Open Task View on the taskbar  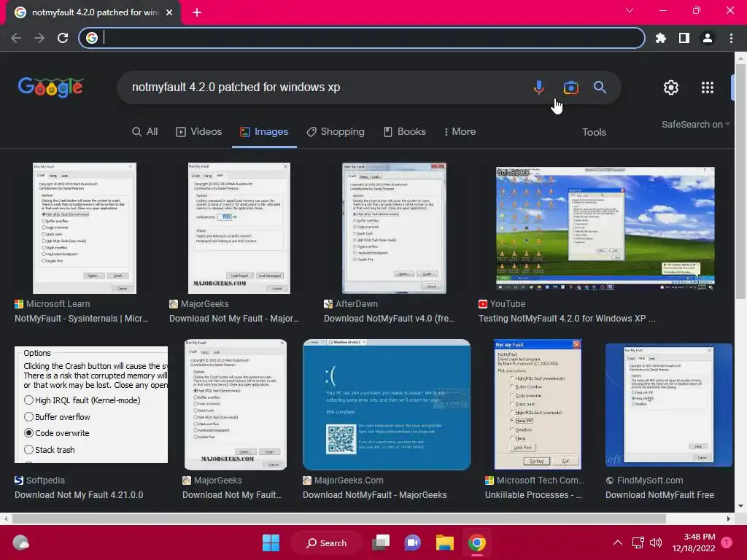[381, 542]
